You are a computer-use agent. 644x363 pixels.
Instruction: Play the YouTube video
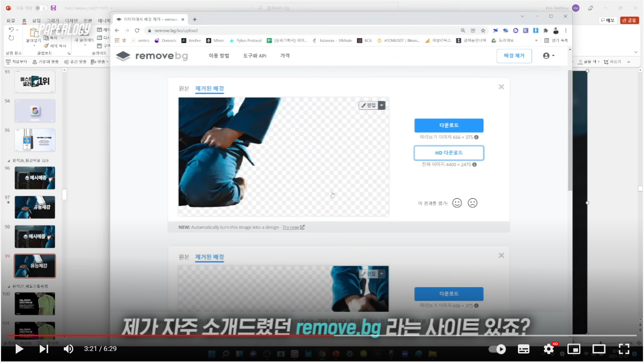19,349
